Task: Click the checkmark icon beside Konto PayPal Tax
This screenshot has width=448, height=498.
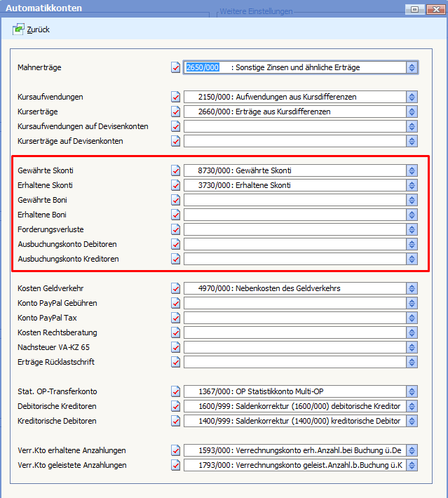Action: click(175, 318)
